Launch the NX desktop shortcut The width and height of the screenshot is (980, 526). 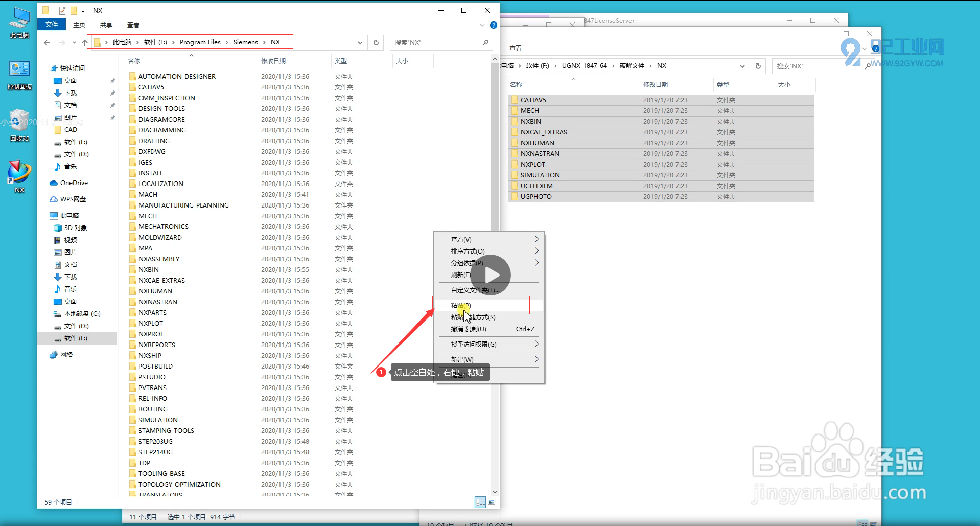[19, 177]
